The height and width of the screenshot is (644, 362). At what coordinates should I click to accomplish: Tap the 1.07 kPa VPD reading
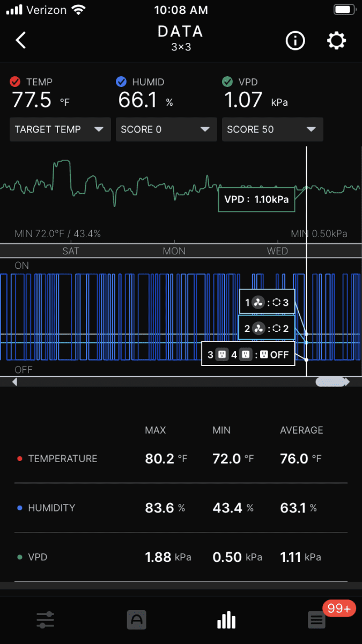coord(256,100)
